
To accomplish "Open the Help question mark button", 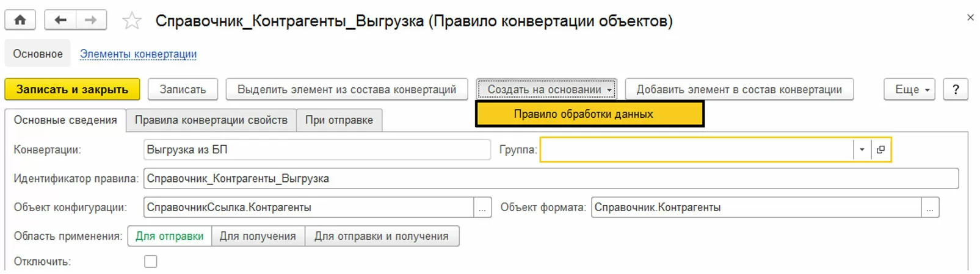I will click(956, 90).
